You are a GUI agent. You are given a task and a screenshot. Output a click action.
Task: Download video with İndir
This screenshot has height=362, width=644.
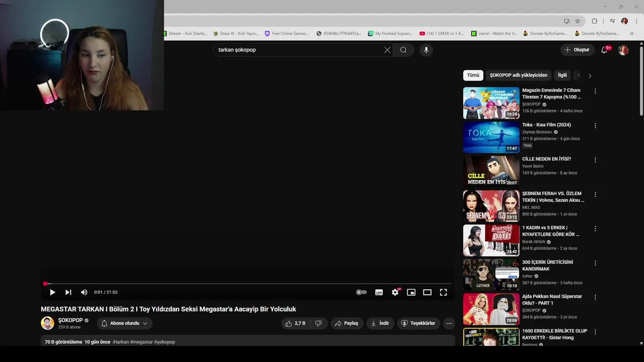(380, 323)
